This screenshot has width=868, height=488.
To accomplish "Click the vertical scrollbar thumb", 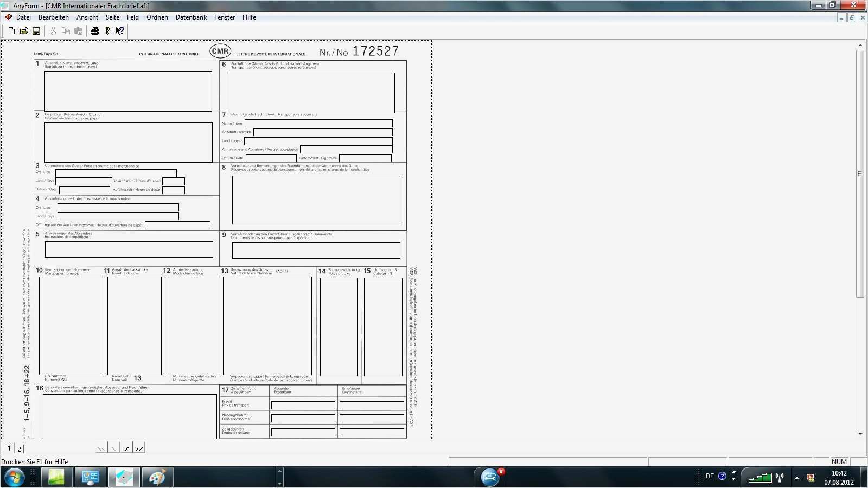I will tap(860, 174).
